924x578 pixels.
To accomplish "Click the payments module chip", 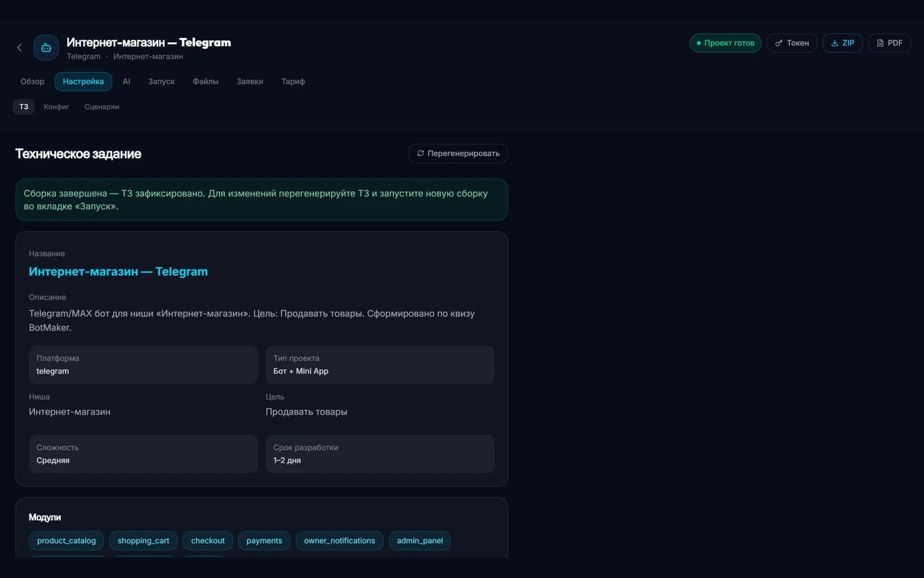I will 264,541.
